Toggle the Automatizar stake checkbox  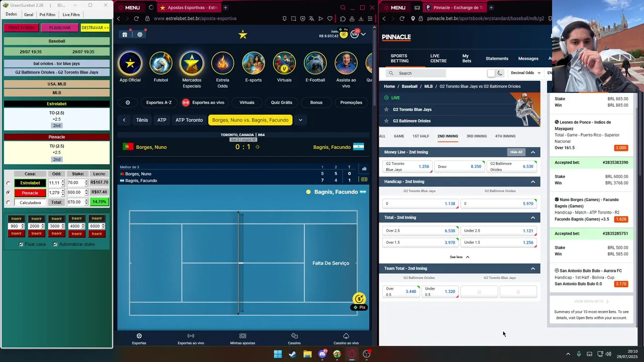(x=55, y=244)
